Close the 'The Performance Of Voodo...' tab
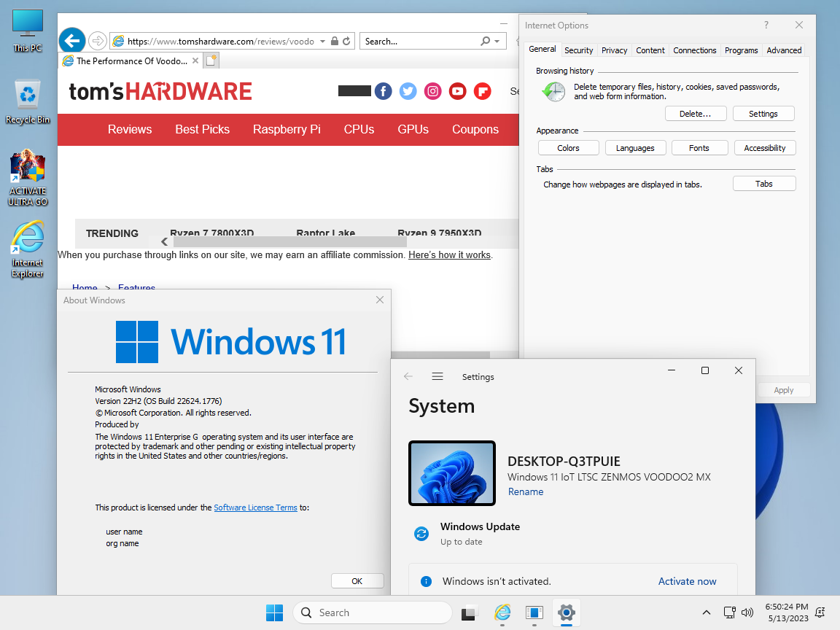 coord(195,61)
